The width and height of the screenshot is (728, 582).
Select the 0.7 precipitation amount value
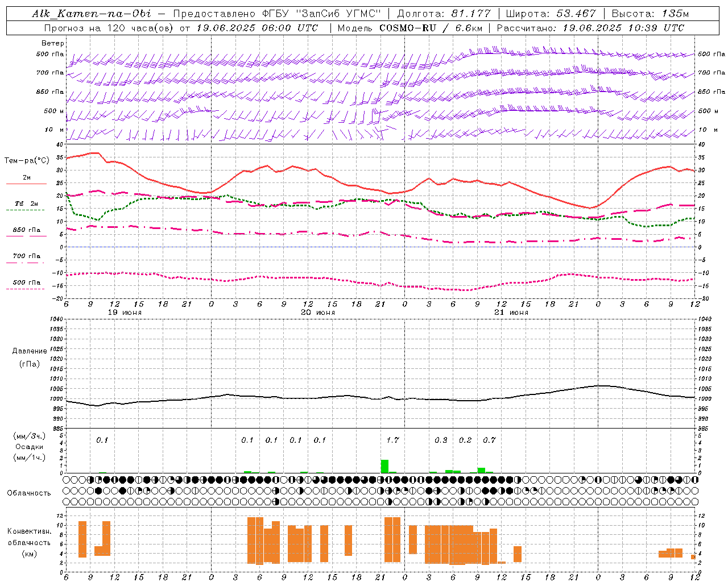pos(489,440)
